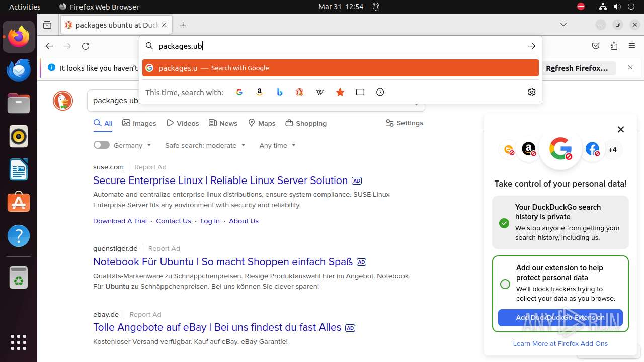Open DuckDuckGo Settings
Image resolution: width=644 pixels, height=362 pixels.
405,123
